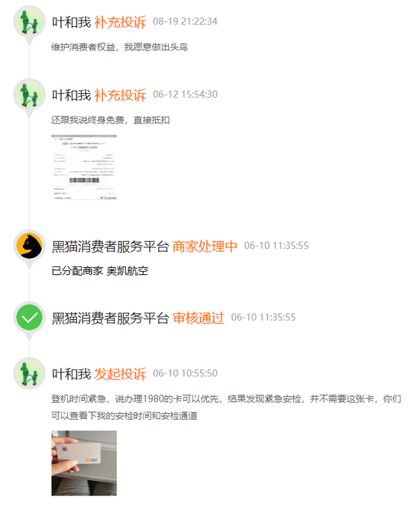
Task: Click the 审核通过 status label
Action: click(199, 318)
